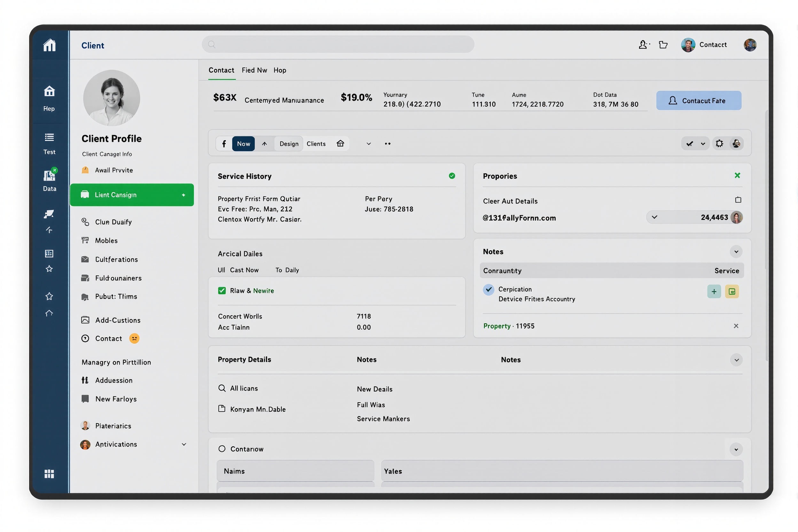This screenshot has width=798, height=532.
Task: Select the Contarıow radio button
Action: (222, 449)
